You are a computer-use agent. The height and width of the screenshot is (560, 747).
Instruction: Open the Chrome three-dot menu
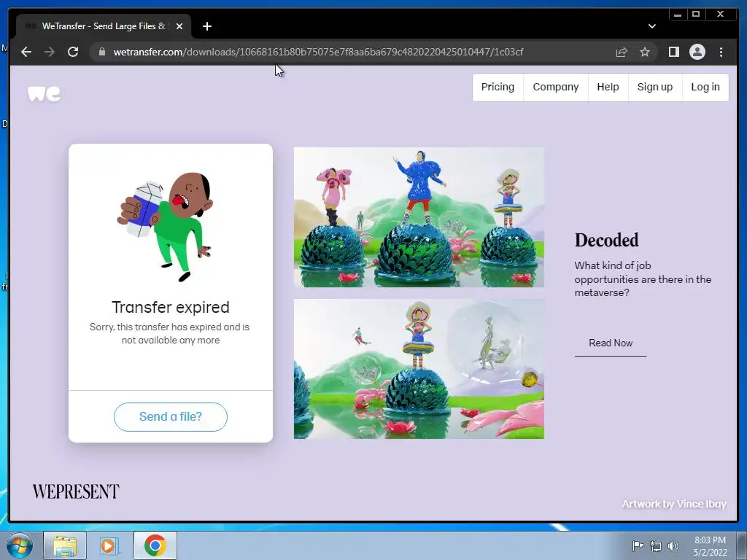721,52
